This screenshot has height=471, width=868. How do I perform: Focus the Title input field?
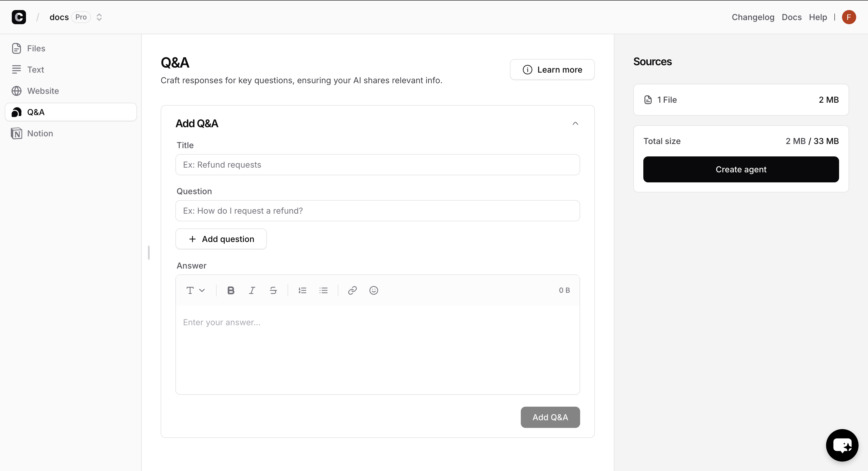tap(377, 164)
